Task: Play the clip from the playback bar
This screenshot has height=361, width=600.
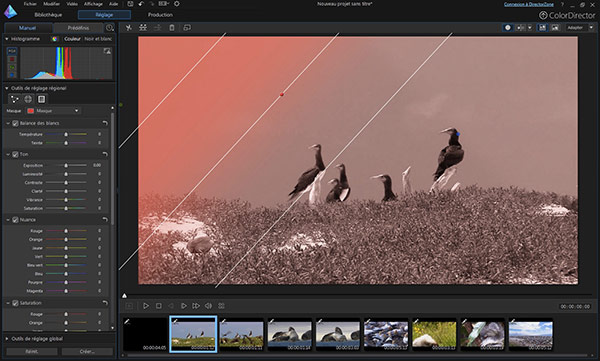Action: coord(146,306)
